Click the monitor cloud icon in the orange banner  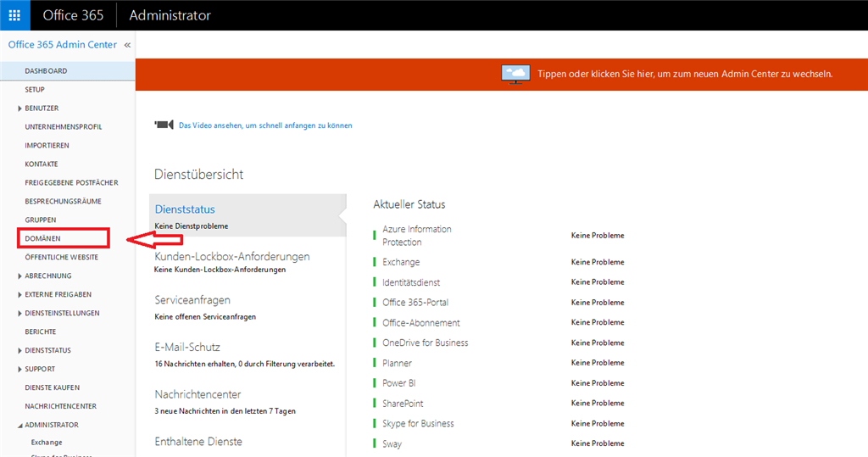515,74
